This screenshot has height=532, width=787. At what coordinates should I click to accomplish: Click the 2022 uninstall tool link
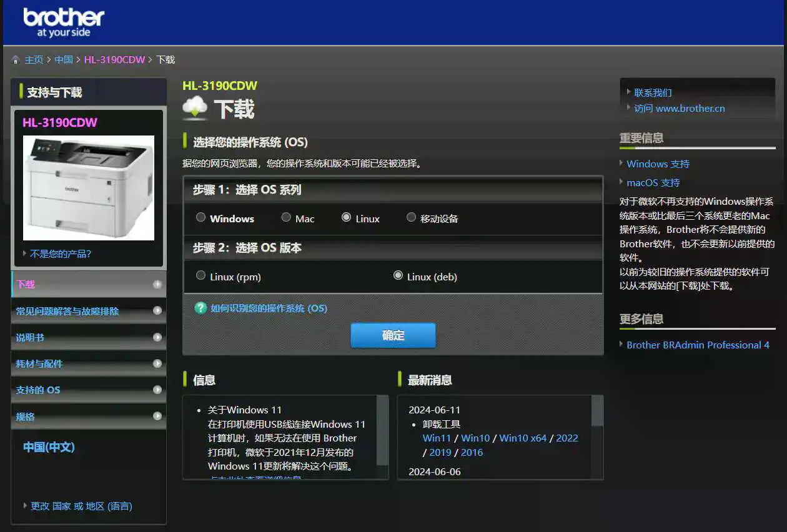567,438
